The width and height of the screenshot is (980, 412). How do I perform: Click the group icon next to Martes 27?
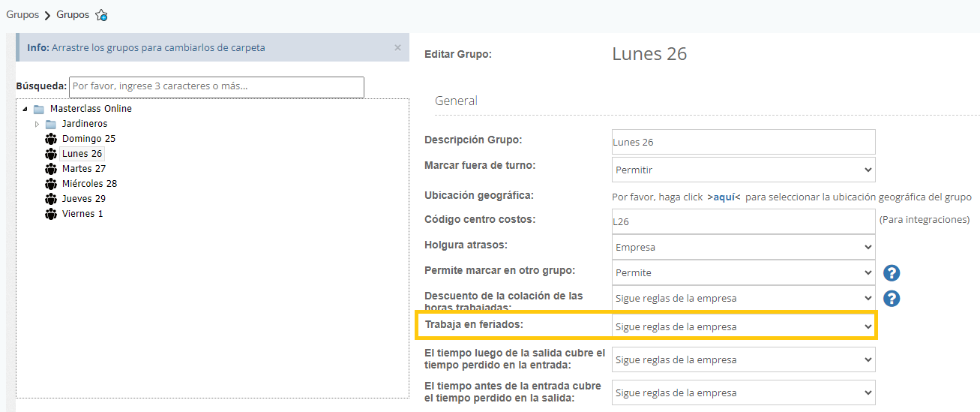[x=51, y=169]
